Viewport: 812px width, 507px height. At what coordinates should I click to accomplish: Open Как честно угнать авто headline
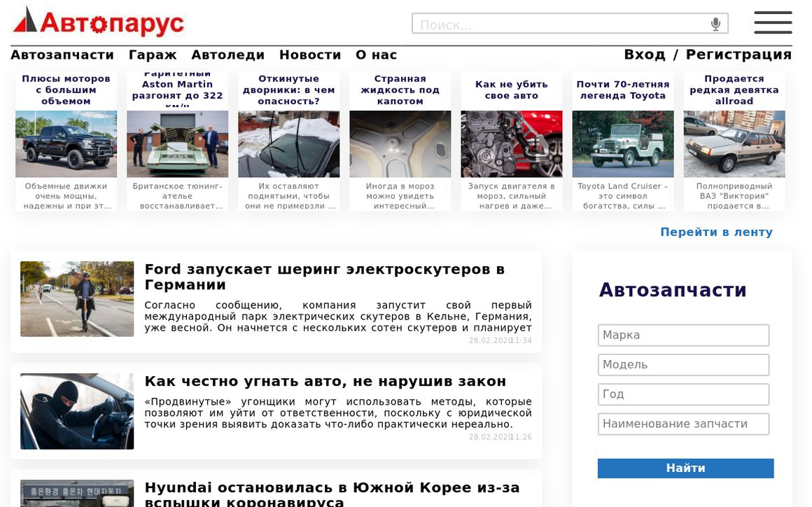(325, 381)
